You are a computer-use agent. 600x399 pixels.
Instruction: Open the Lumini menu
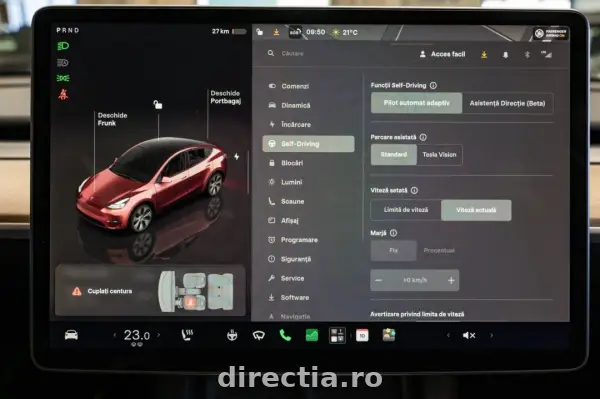coord(308,182)
